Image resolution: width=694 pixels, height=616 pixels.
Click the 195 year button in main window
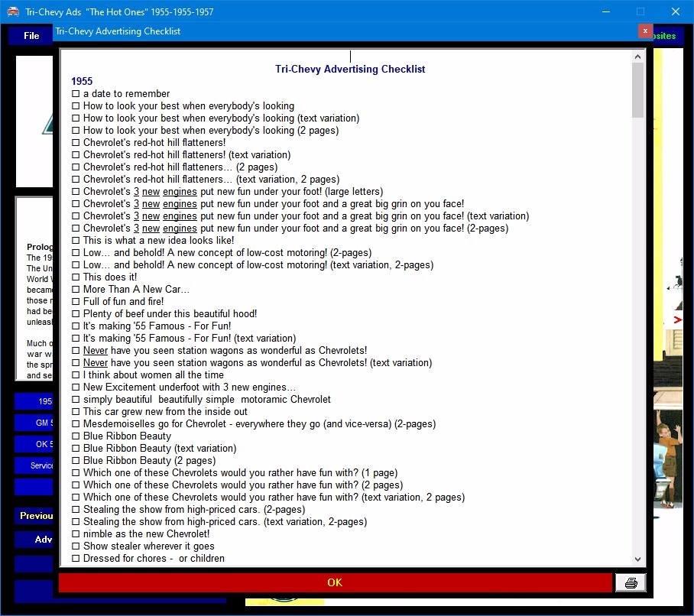(x=34, y=401)
